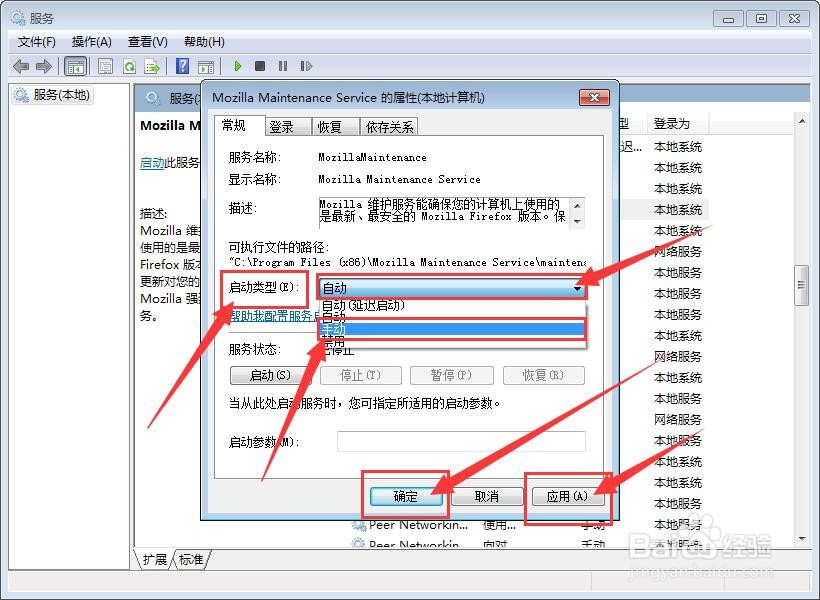
Task: Close the Mozilla Maintenance Service properties dialog
Action: 595,98
